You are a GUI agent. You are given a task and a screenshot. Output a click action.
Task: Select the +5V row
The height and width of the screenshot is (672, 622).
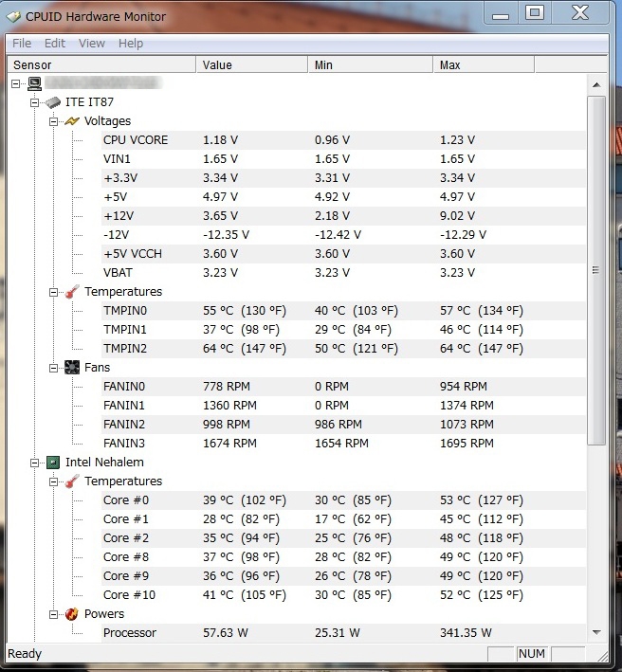click(343, 197)
